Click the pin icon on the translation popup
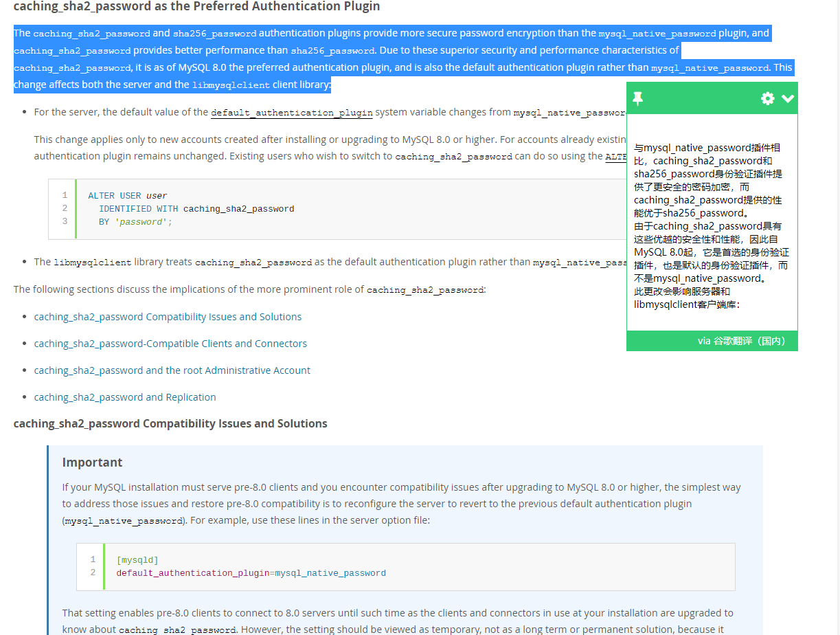Viewport: 840px width, 635px height. point(637,98)
